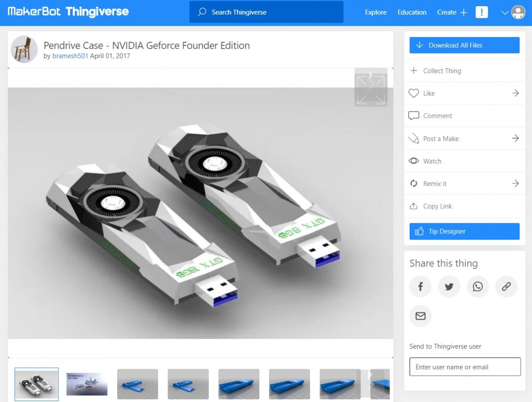The height and width of the screenshot is (402, 532).
Task: Click the MakerBot Thingiverse logo
Action: 68,12
